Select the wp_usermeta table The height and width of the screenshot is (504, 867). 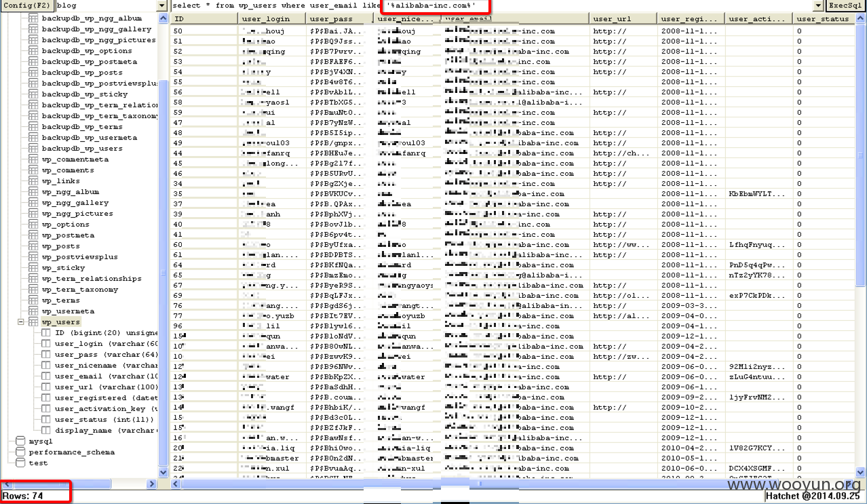tap(68, 311)
